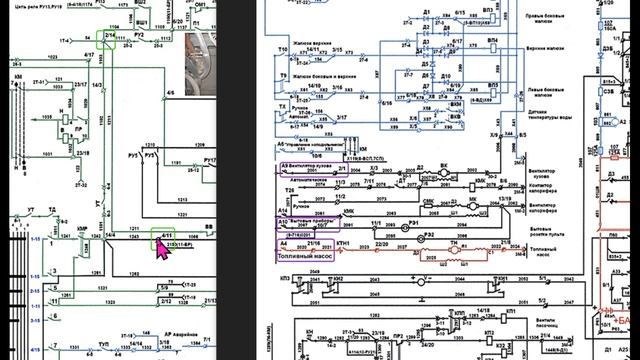
Task: Click the '4/11' terminal node label
Action: 167,236
